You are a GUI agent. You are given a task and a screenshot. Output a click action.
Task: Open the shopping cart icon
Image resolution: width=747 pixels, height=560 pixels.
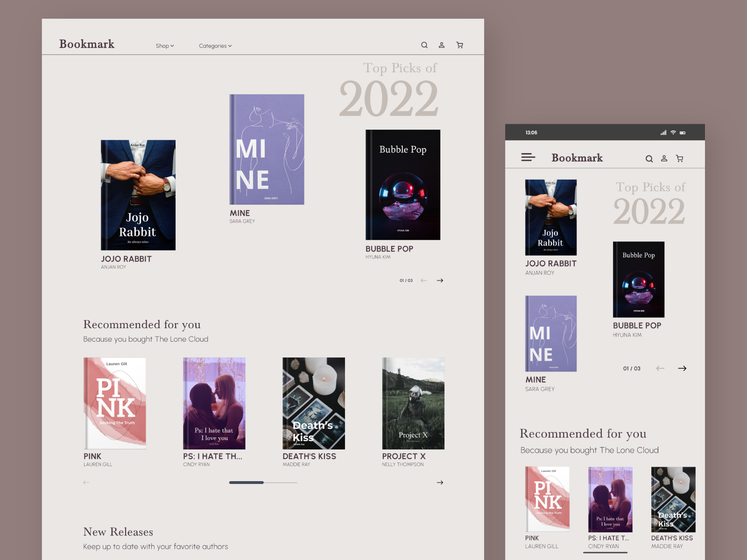pos(459,45)
